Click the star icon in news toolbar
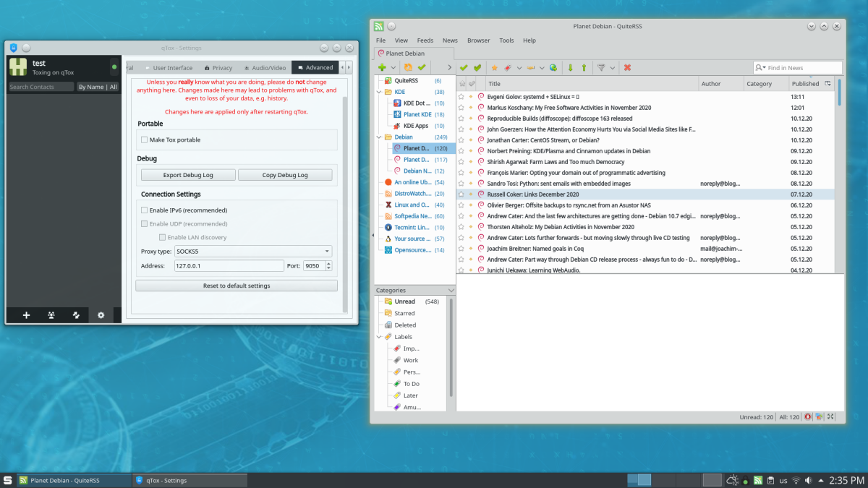 pos(495,68)
